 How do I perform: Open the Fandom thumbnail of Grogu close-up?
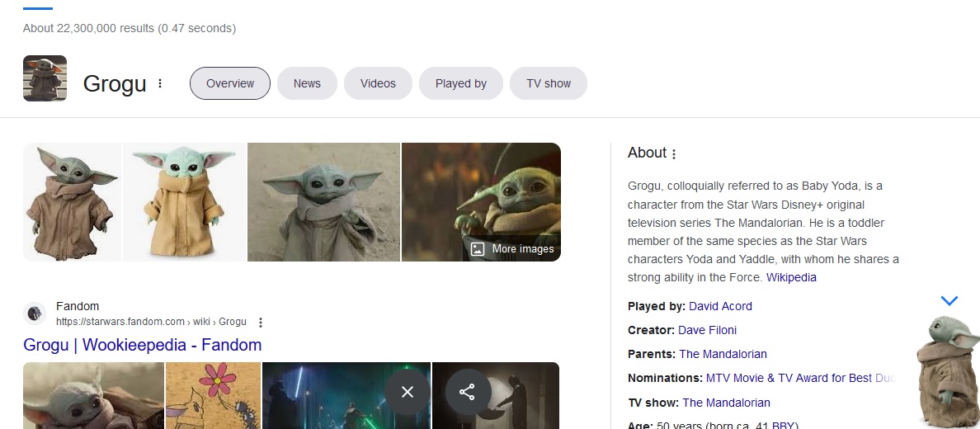94,395
